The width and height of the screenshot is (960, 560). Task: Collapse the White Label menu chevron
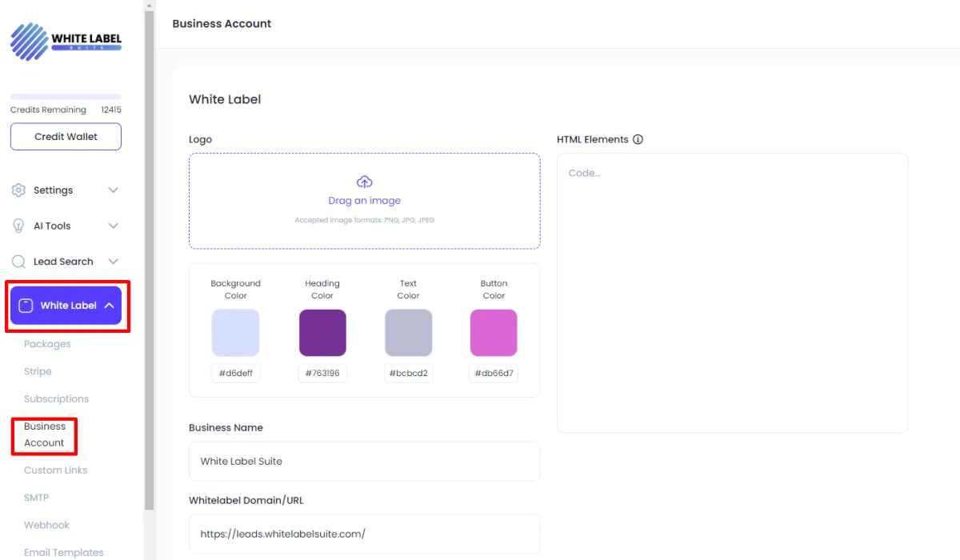pos(109,306)
